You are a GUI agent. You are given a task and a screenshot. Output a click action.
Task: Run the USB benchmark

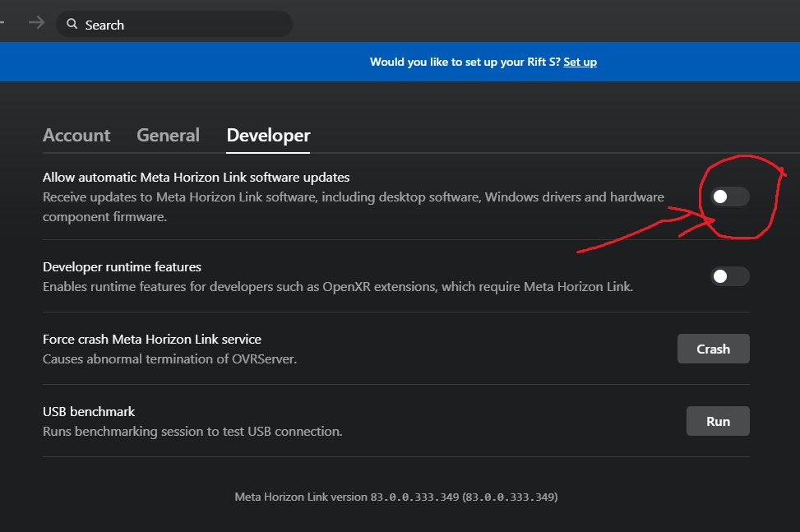[x=717, y=421]
